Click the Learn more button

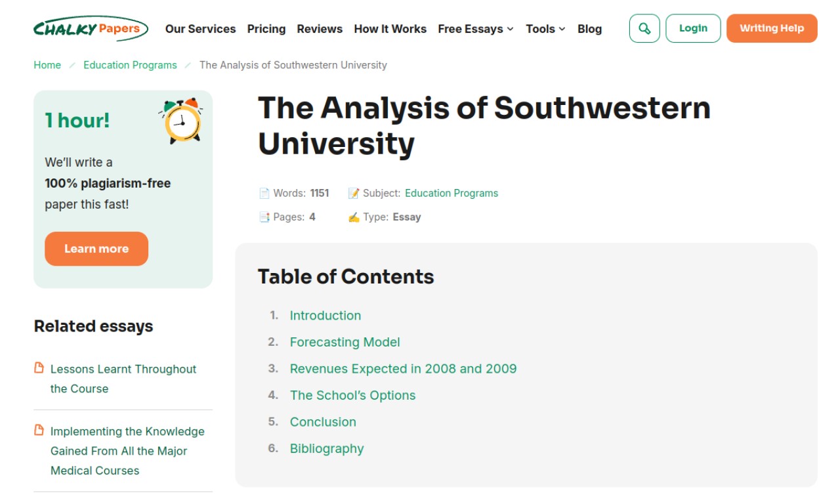coord(96,249)
